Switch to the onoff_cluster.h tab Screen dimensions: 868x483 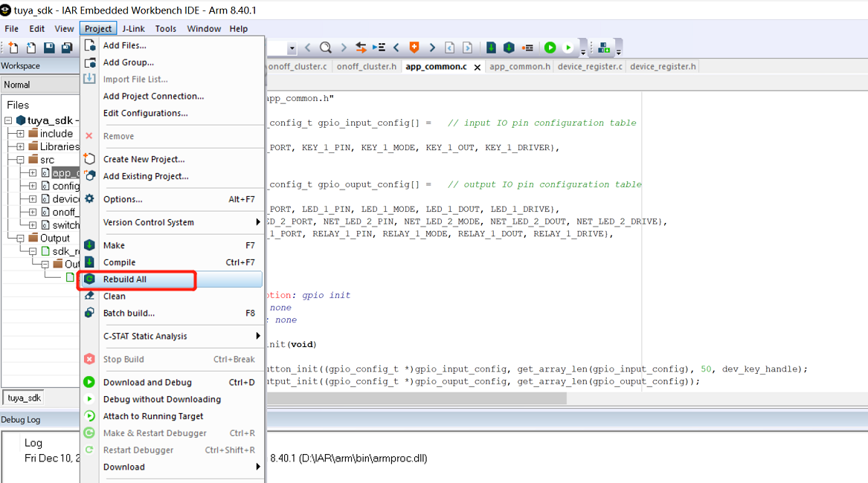click(367, 66)
